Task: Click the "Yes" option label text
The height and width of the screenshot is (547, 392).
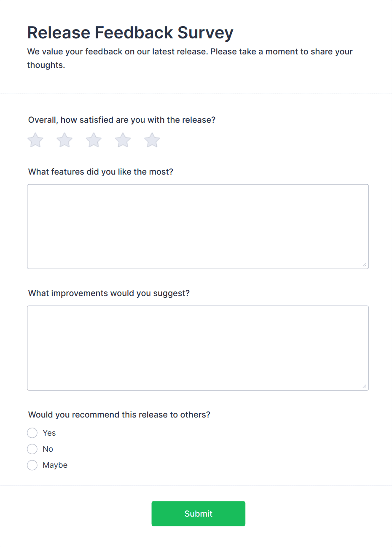Action: [x=49, y=433]
